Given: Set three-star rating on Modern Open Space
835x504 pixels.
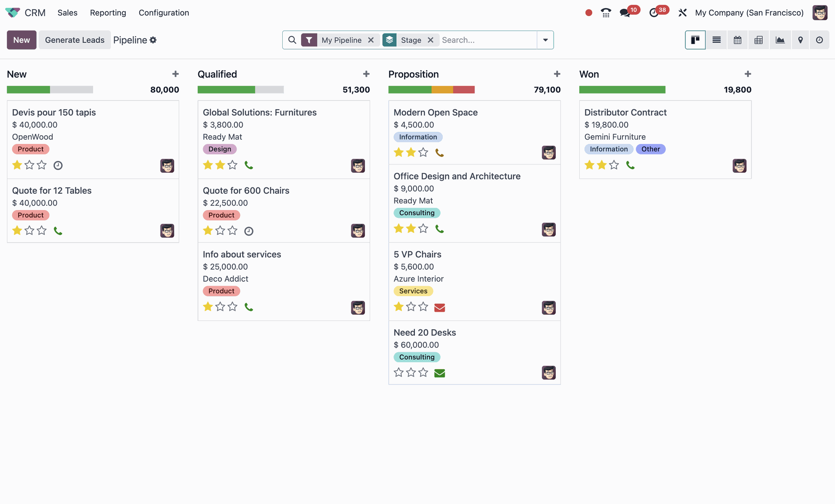Looking at the screenshot, I should [423, 152].
